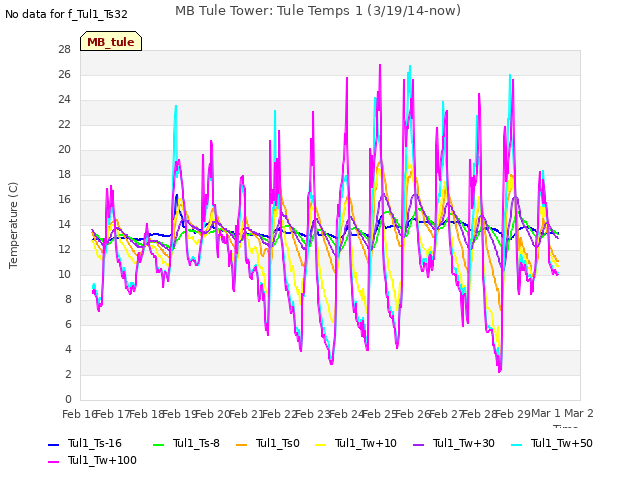Click the Feb 27 x-axis tick label
This screenshot has width=640, height=480.
446,414
